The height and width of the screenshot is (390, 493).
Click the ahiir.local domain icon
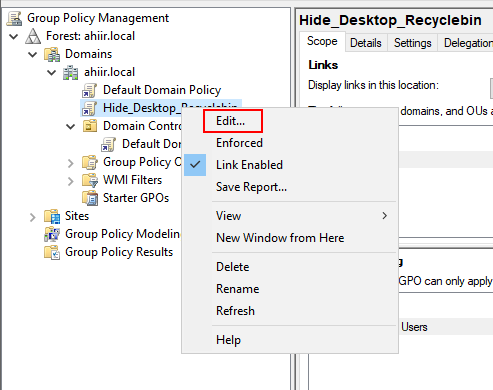pos(71,72)
